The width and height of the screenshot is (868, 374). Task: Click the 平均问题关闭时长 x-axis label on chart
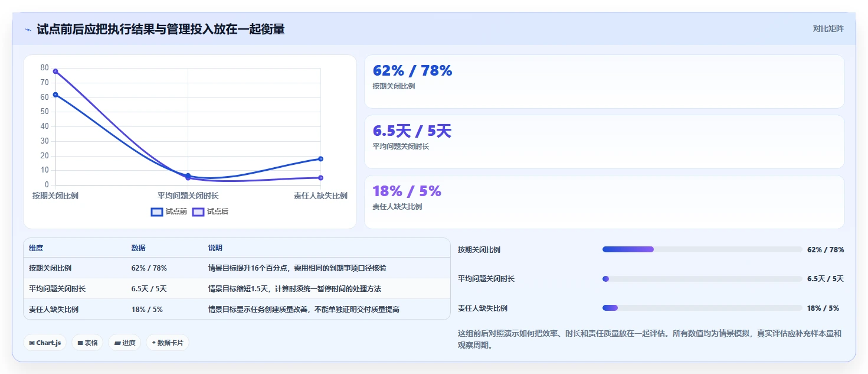pyautogui.click(x=188, y=196)
